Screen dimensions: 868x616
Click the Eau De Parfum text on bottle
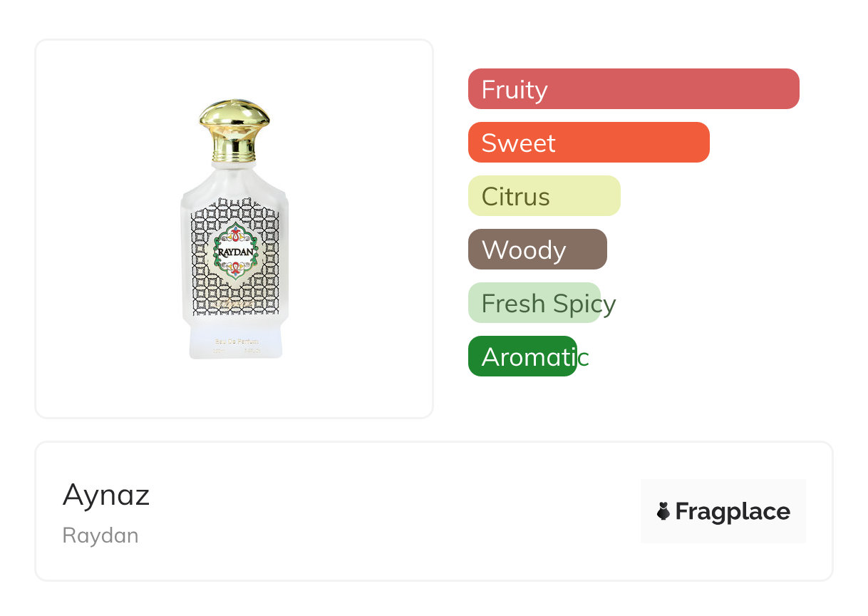[x=235, y=342]
